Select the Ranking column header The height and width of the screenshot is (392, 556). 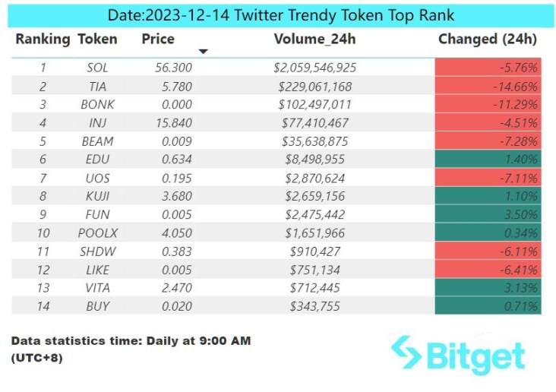point(43,39)
